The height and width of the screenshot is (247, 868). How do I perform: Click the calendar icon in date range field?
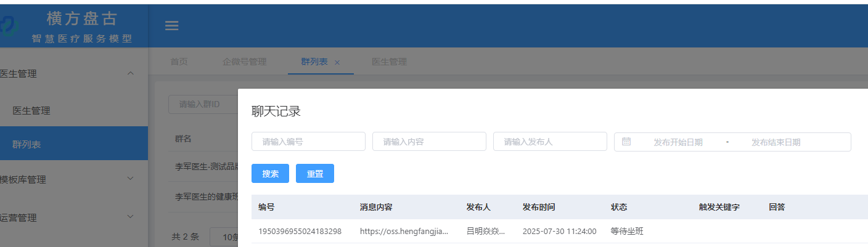coord(626,142)
